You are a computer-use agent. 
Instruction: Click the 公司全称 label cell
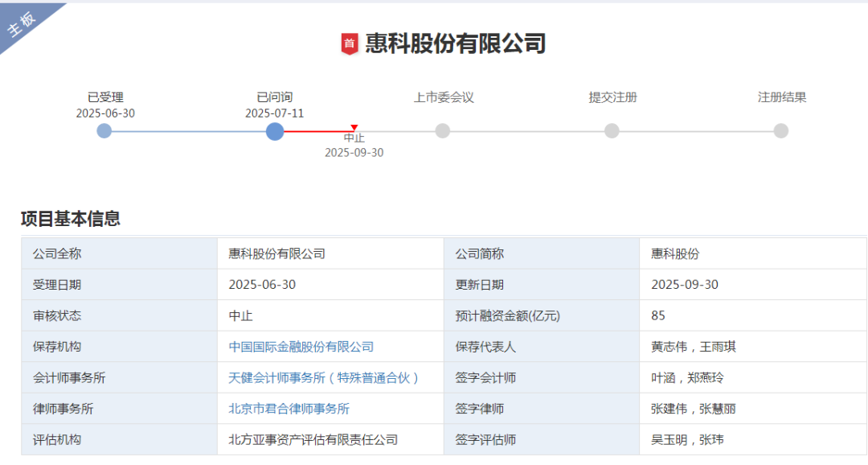(x=119, y=254)
